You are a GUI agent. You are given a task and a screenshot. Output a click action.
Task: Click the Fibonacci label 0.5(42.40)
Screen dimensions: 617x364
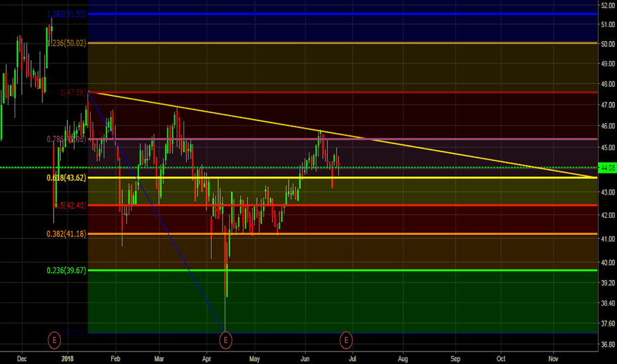pos(70,205)
